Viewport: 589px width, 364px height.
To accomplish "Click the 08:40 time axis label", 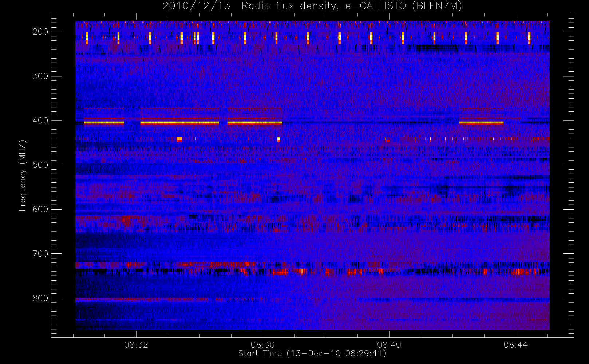I will coord(389,345).
